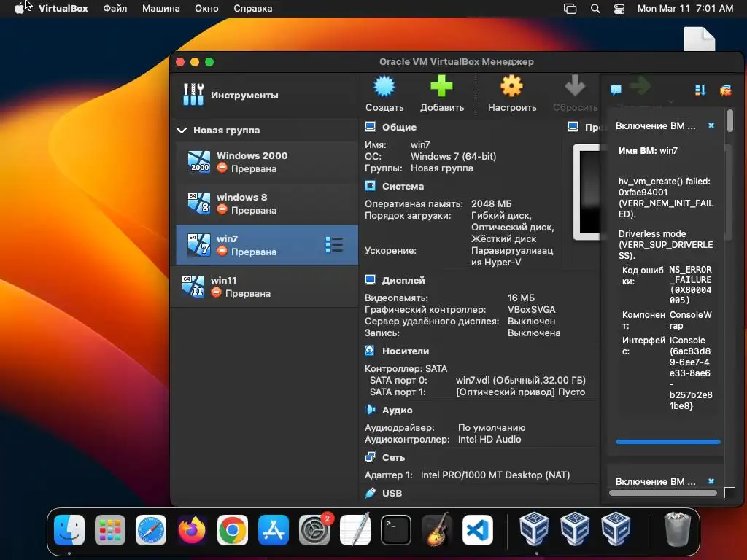Click the Аудио speaker icon
This screenshot has width=747, height=560.
click(x=370, y=410)
